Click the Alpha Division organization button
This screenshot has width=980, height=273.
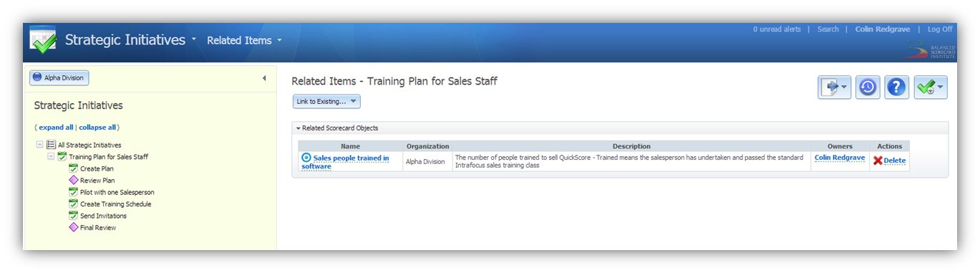point(59,77)
